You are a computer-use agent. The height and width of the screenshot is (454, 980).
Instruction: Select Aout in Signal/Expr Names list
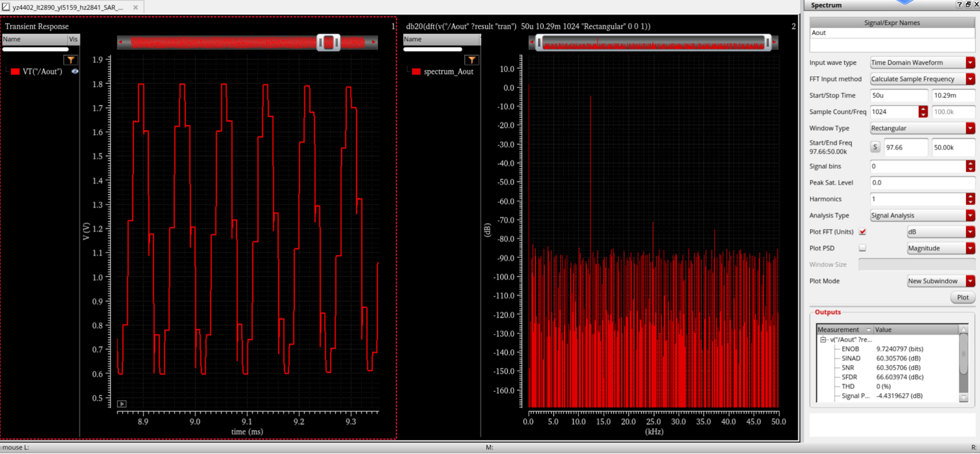(x=819, y=33)
